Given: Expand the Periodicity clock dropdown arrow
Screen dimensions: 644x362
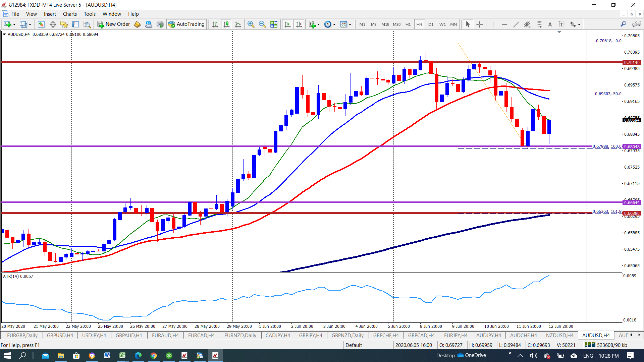Looking at the screenshot, I should tap(334, 24).
